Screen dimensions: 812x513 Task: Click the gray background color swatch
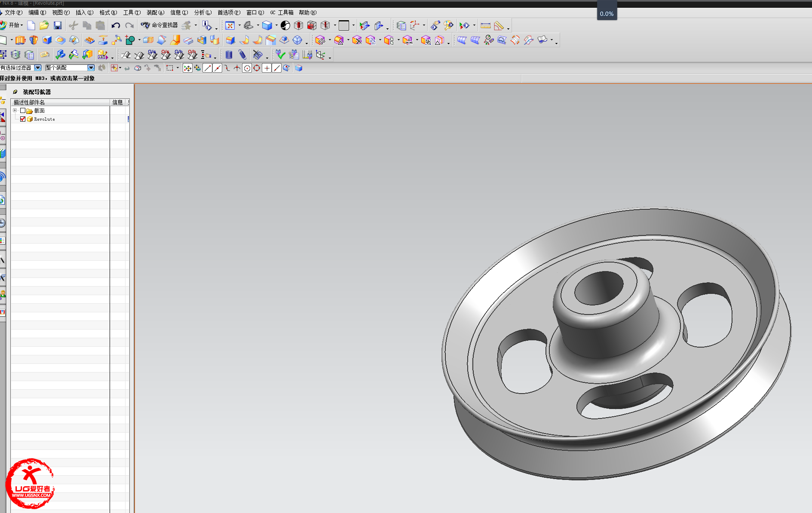(344, 26)
